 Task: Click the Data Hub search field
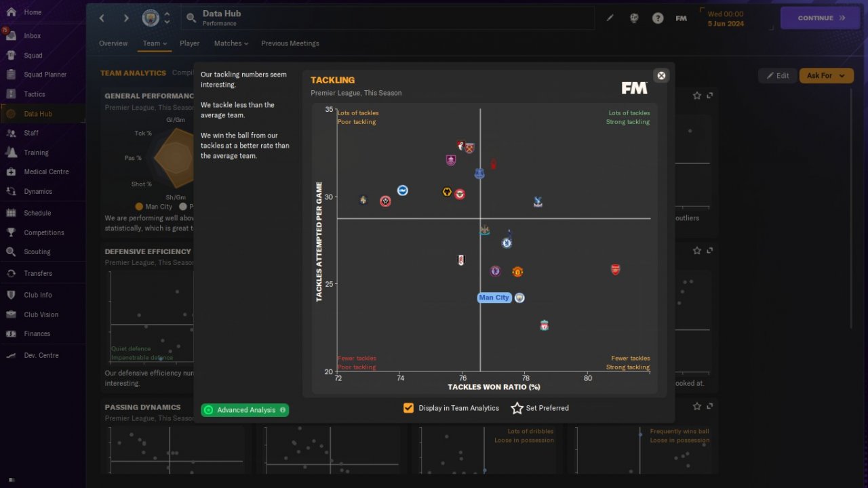tap(388, 18)
